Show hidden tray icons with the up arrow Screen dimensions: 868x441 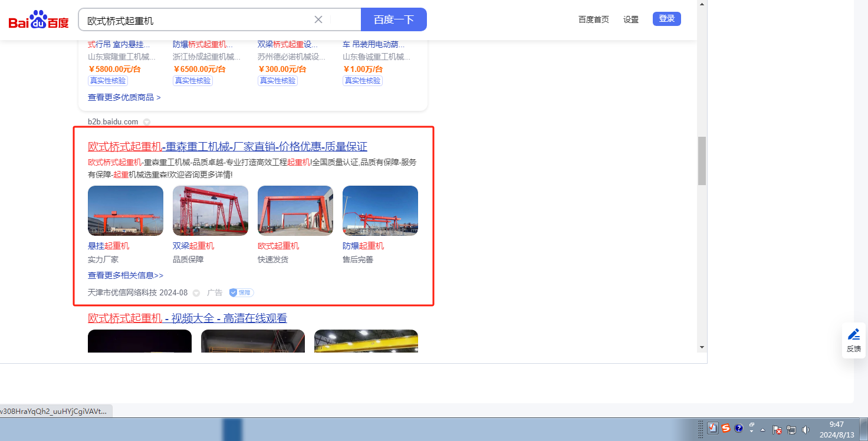point(763,430)
